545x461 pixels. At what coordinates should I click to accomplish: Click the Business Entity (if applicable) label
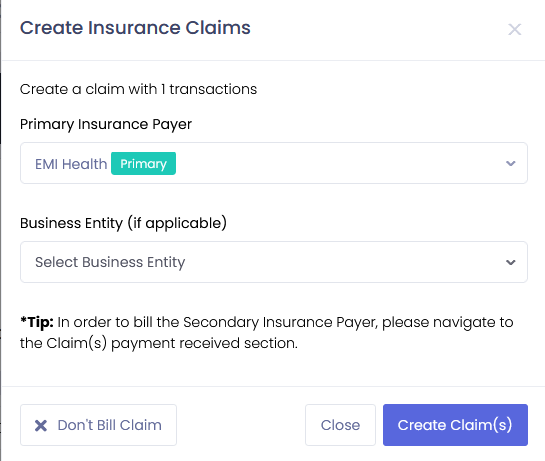pyautogui.click(x=123, y=223)
